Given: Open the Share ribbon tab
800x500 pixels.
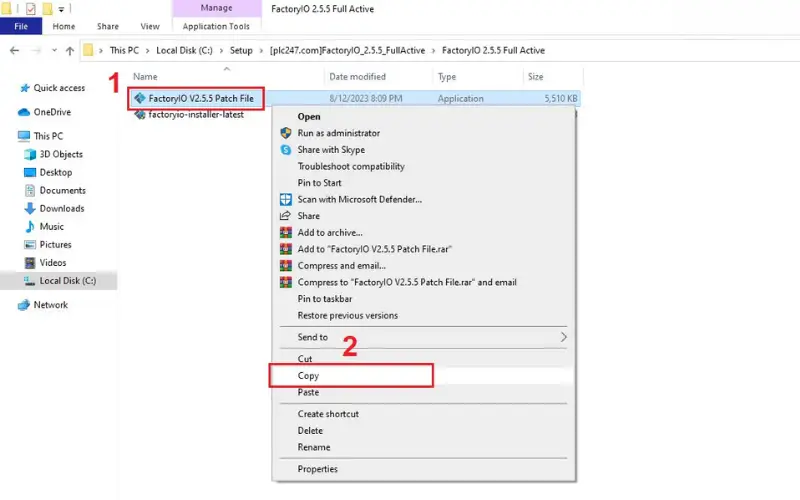Looking at the screenshot, I should click(108, 26).
